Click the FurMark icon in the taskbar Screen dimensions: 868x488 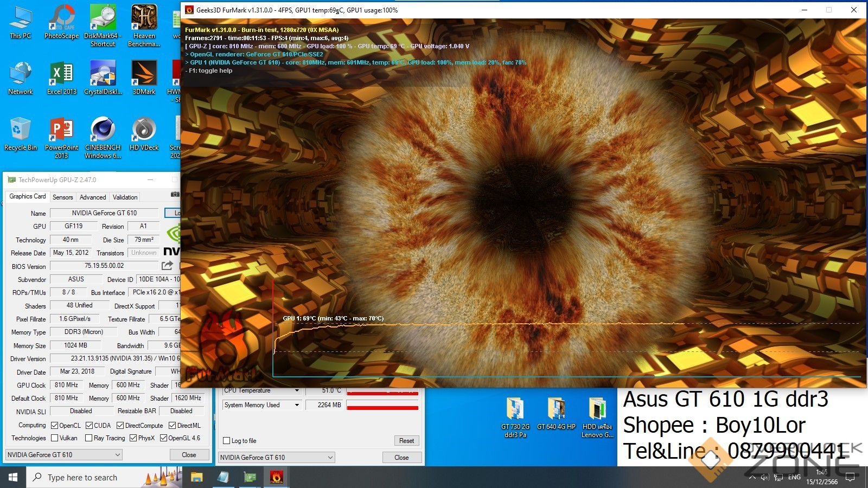[x=276, y=477]
